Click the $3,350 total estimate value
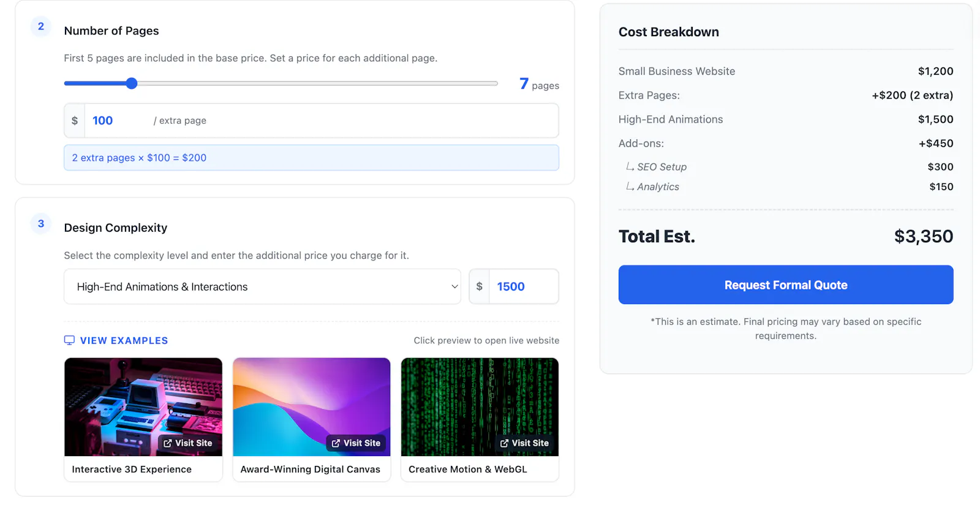The width and height of the screenshot is (980, 507). point(924,236)
